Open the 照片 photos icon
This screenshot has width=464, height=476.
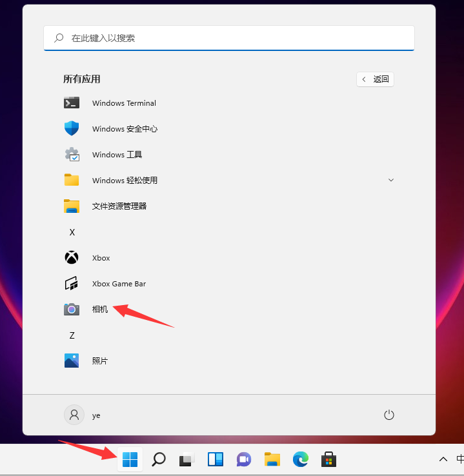[72, 361]
